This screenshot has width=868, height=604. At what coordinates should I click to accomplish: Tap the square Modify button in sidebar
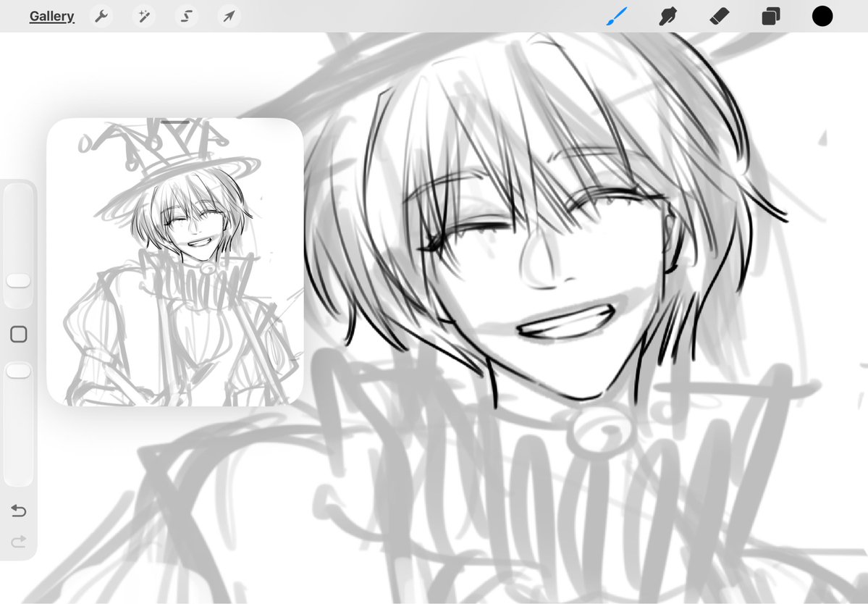pos(19,335)
